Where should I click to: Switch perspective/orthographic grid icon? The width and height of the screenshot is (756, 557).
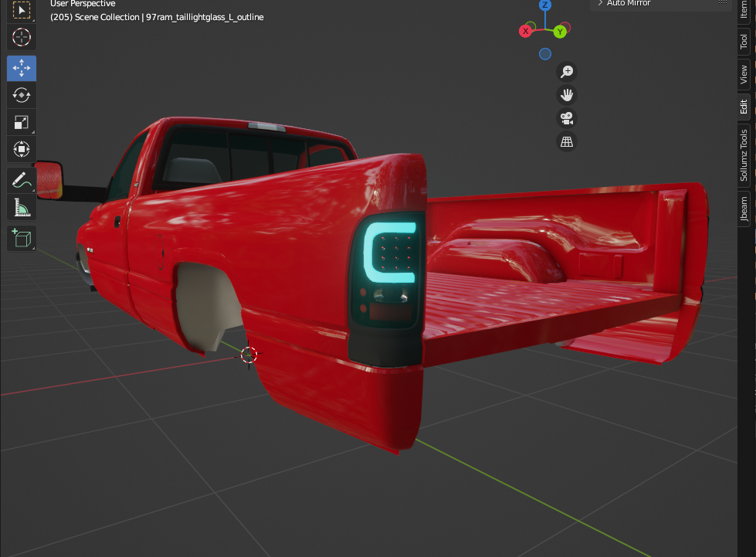(567, 142)
